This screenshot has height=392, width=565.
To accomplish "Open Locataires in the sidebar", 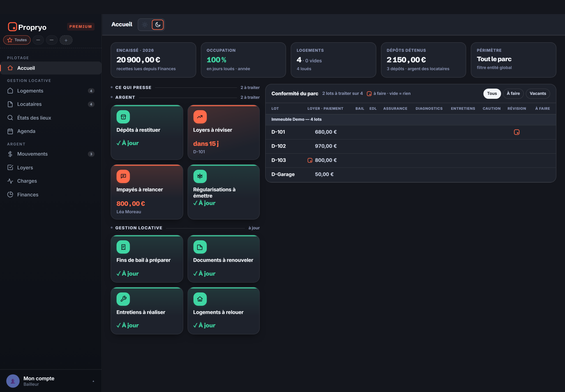I will pyautogui.click(x=51, y=104).
